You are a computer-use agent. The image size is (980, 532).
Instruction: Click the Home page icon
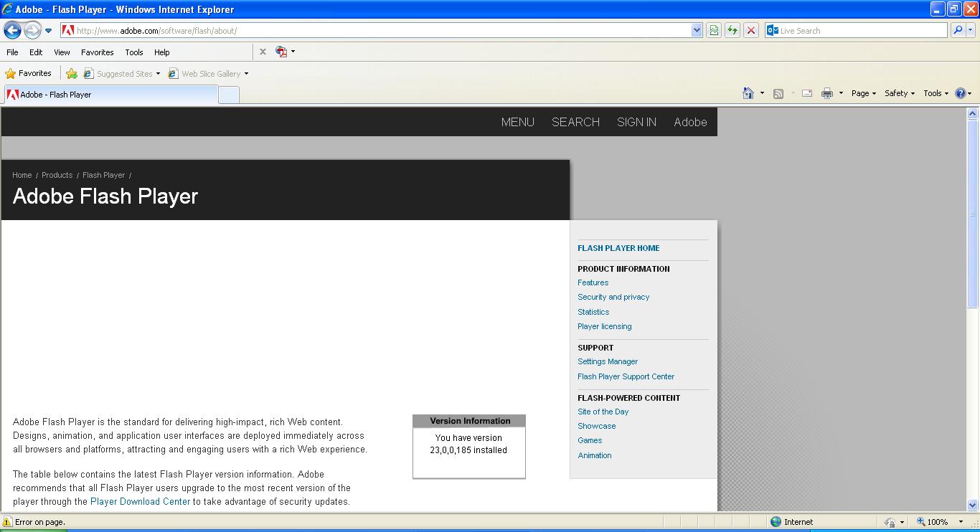[x=748, y=93]
